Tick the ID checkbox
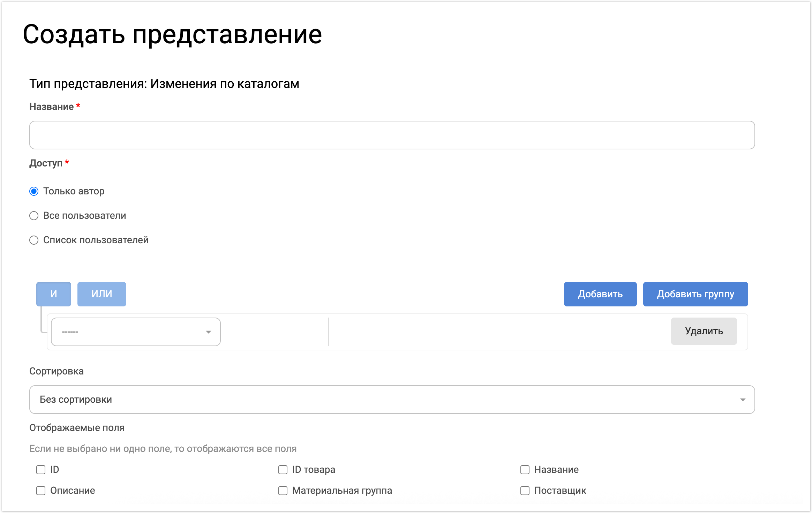The height and width of the screenshot is (513, 812). 41,470
